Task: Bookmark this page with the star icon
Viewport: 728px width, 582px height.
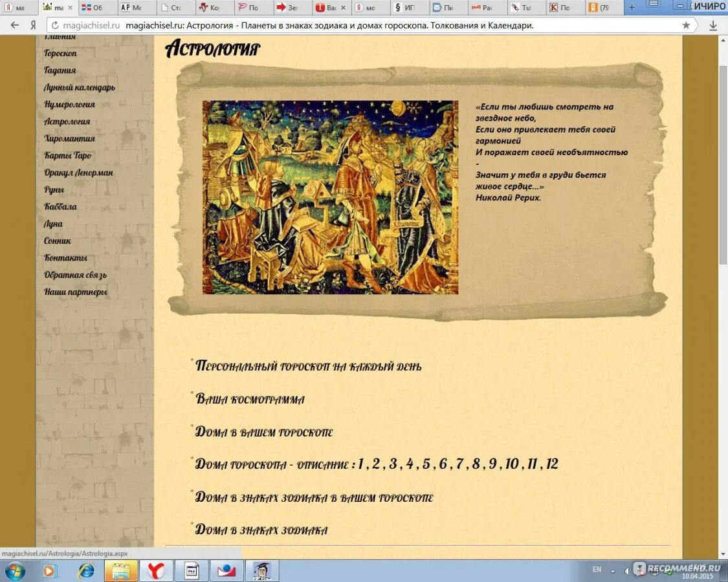Action: pyautogui.click(x=686, y=25)
